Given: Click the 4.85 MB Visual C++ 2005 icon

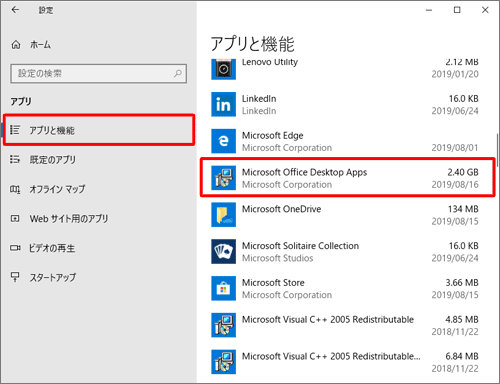Looking at the screenshot, I should point(223,325).
